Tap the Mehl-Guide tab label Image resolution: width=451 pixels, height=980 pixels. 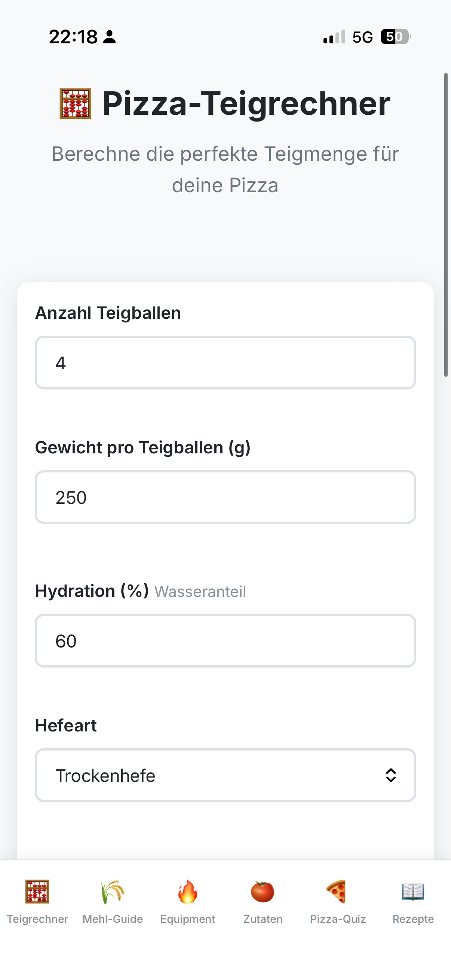[112, 919]
